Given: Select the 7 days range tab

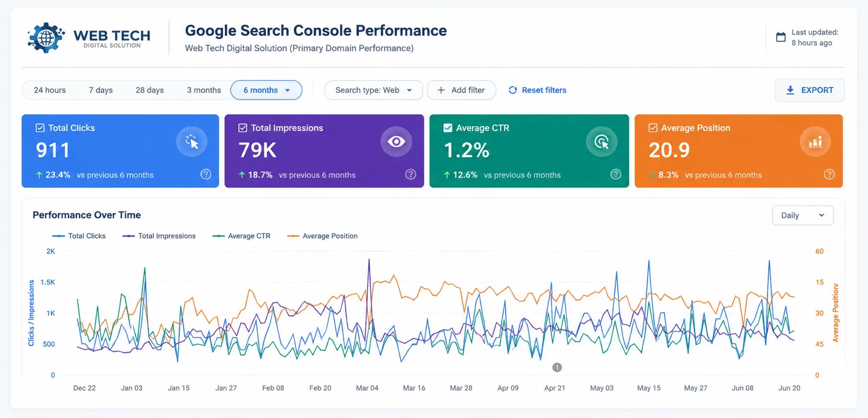Looking at the screenshot, I should coord(101,90).
